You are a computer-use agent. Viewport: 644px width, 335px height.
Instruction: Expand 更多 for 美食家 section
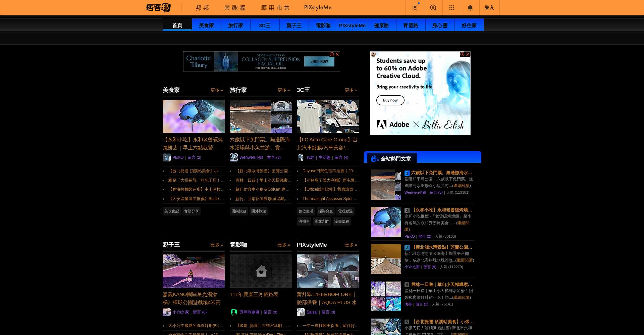(x=217, y=90)
